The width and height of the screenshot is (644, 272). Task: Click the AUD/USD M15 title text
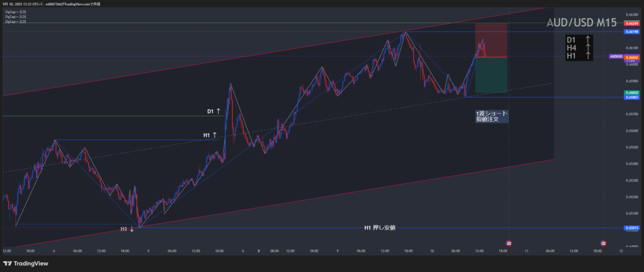[581, 23]
